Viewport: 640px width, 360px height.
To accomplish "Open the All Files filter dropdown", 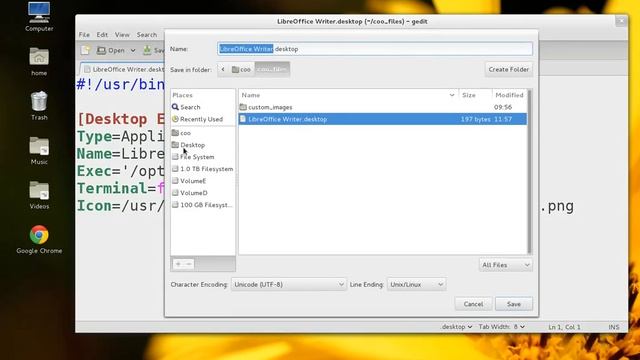I will 506,265.
